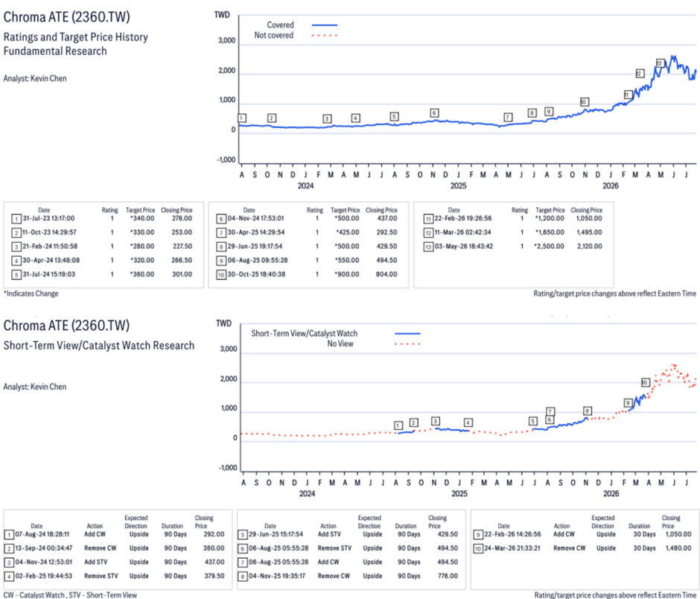Select target price *900.00
Image resolution: width=700 pixels, height=599 pixels.
pyautogui.click(x=347, y=274)
